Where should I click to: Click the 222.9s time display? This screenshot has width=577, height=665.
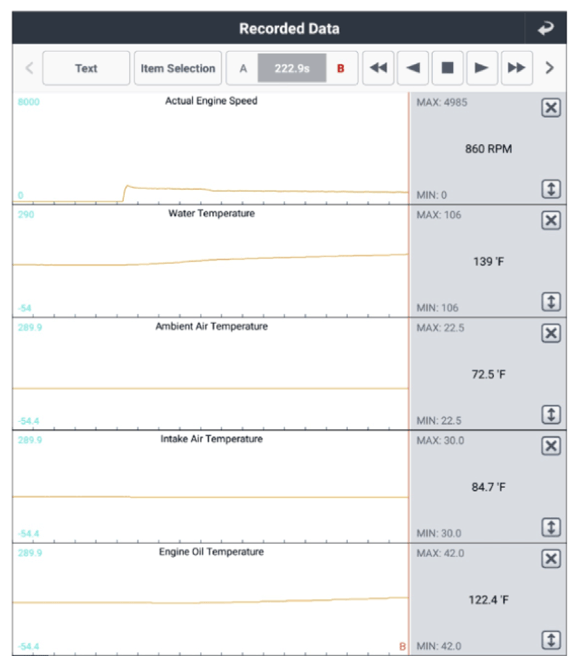[292, 68]
